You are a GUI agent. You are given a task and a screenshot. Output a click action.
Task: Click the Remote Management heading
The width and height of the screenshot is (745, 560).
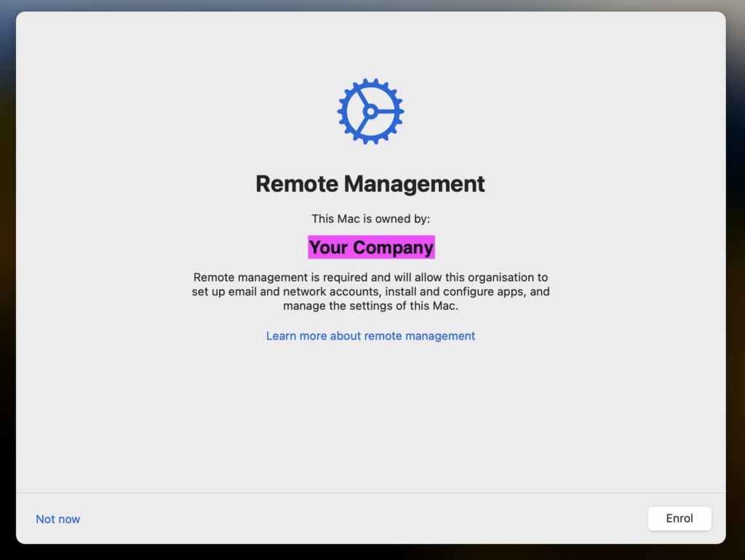pyautogui.click(x=370, y=184)
